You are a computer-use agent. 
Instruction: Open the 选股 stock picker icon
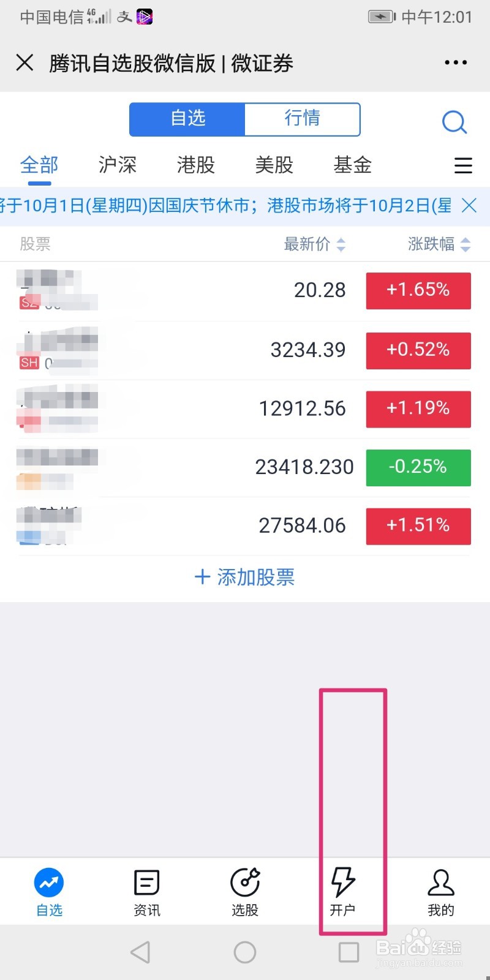coord(245,883)
